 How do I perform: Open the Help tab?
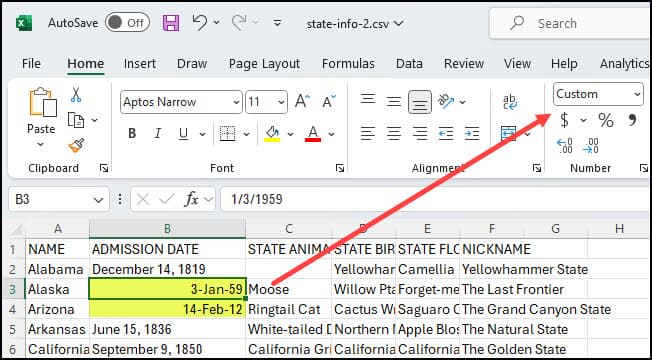tap(564, 64)
